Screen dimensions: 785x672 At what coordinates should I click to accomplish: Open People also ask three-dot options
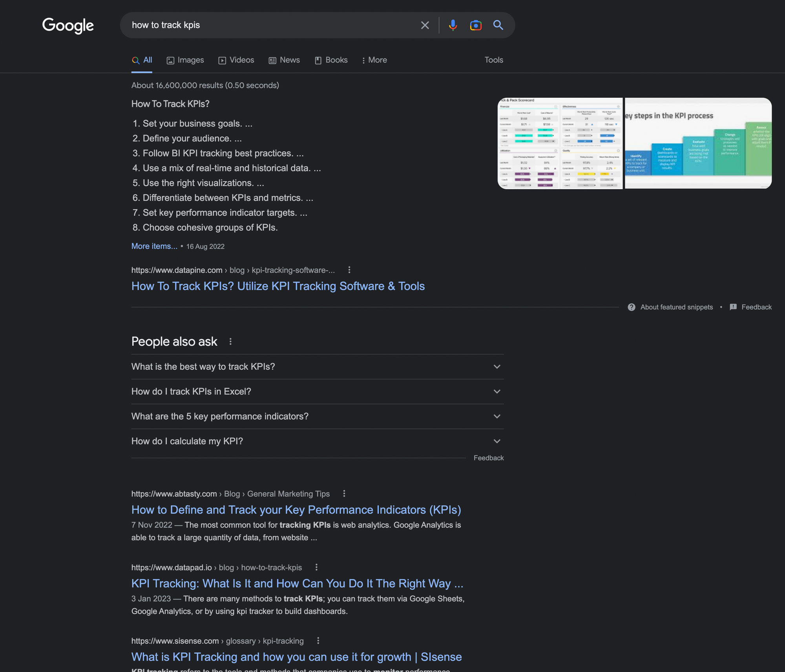tap(230, 341)
